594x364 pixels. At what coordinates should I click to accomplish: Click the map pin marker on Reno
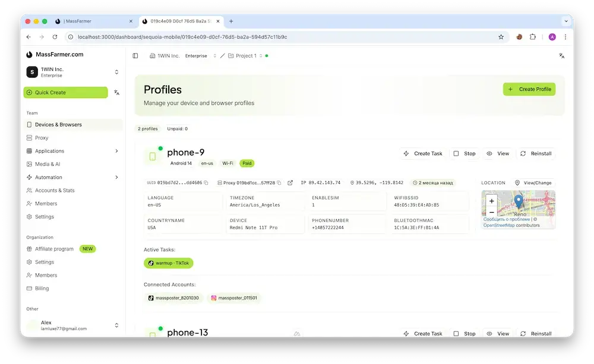click(519, 201)
